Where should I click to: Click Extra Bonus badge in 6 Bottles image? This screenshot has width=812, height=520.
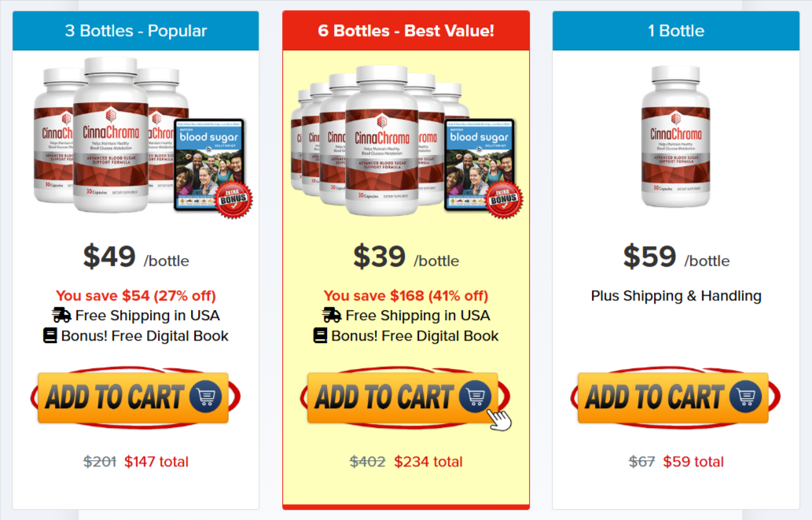point(504,199)
